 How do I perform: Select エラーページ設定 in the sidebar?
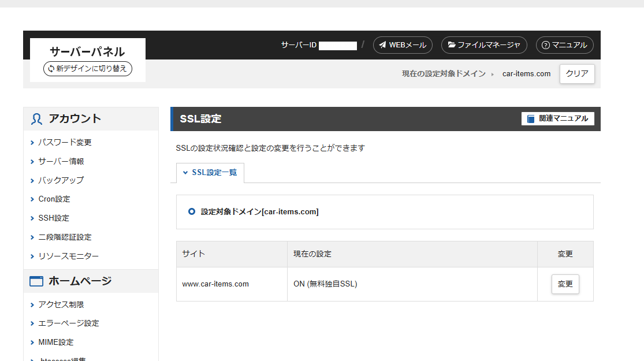click(x=68, y=323)
